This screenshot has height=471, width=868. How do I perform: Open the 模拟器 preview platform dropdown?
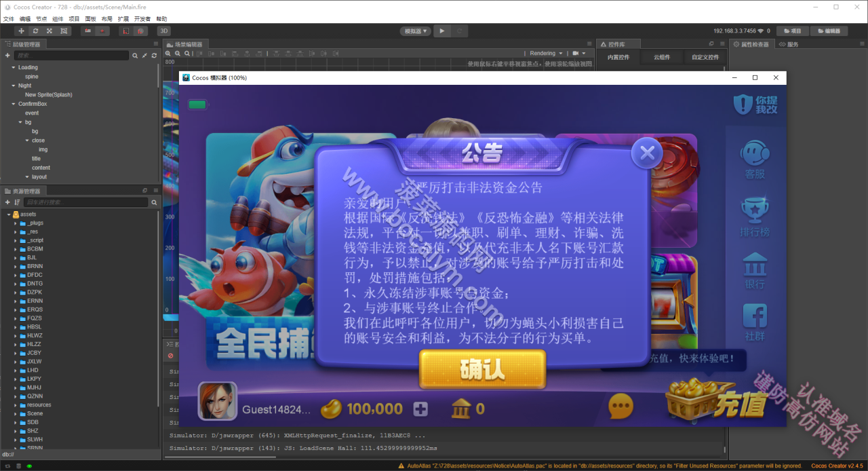[416, 31]
